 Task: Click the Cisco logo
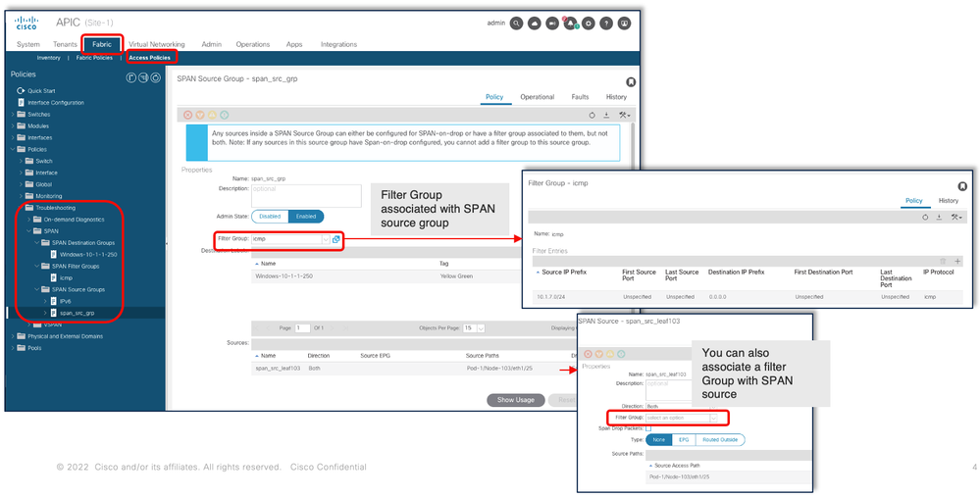[x=26, y=24]
